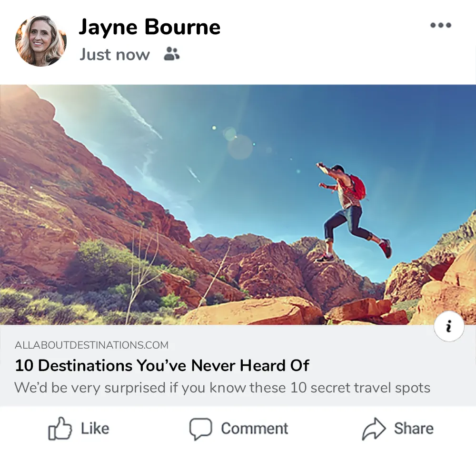476x452 pixels.
Task: Open "10 Destinations You've Never Heard Of" headline
Action: 162,365
